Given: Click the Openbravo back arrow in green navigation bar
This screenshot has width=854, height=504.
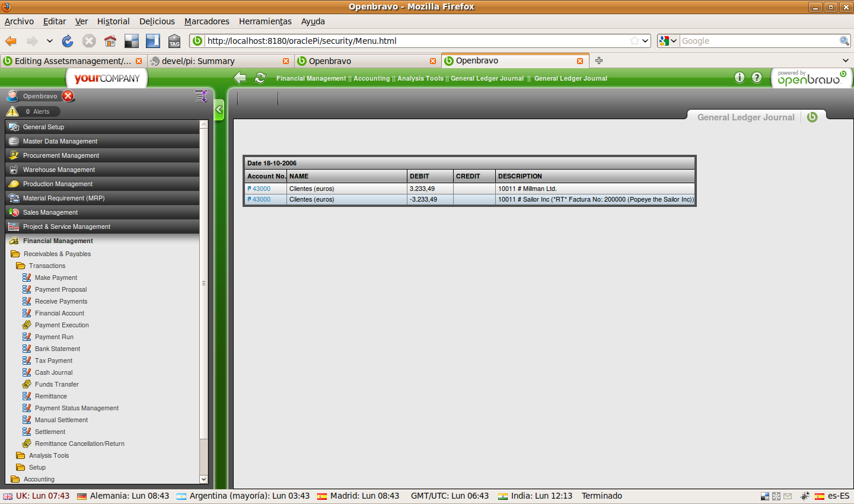Looking at the screenshot, I should click(240, 78).
